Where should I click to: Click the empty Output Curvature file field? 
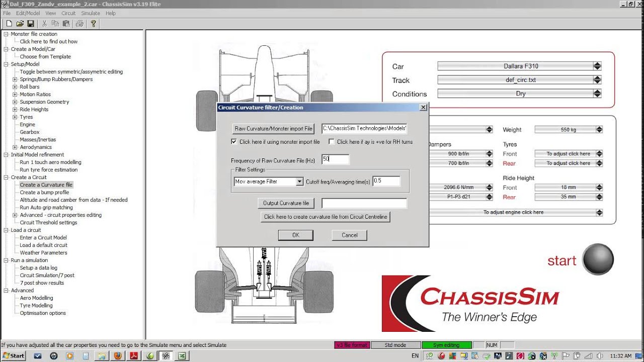tap(364, 203)
